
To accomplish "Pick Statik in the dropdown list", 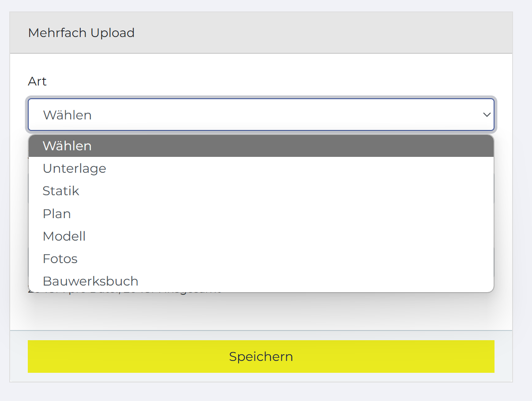I will (261, 191).
